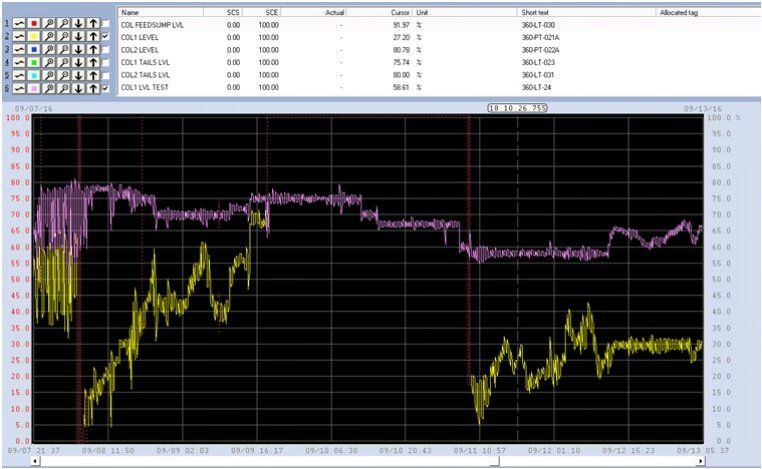The width and height of the screenshot is (762, 469).
Task: Select the COL2 LEVEL row name
Action: (x=139, y=50)
